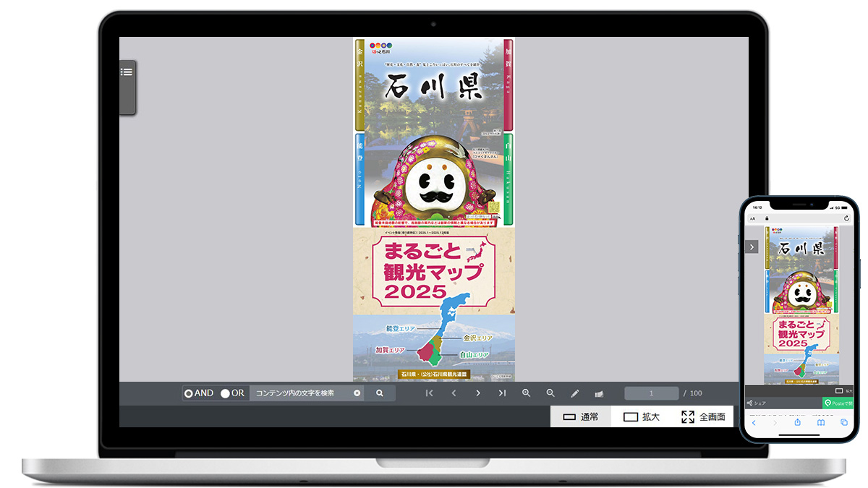Zoom in with the plus magnifier
Screen dimensions: 868x488
[x=527, y=393]
